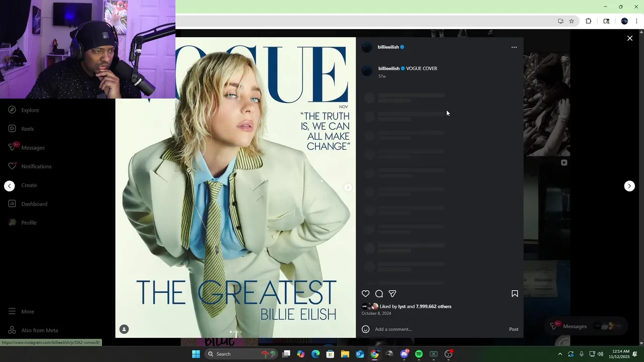Go to the next post with the right arrow
Image resolution: width=644 pixels, height=362 pixels.
click(629, 186)
